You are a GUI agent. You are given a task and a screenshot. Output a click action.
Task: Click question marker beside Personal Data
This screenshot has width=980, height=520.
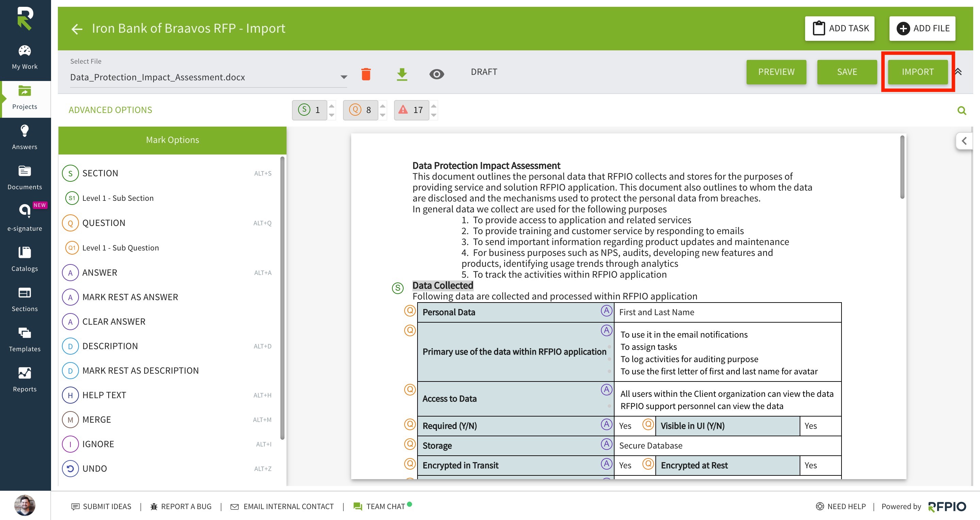410,311
